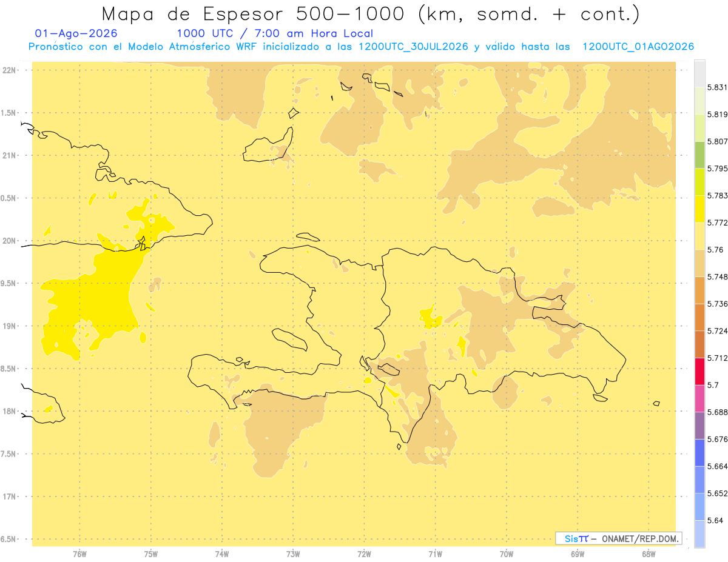This screenshot has width=728, height=562.
Task: Select the '7.5N' latitude label
Action: [8, 454]
